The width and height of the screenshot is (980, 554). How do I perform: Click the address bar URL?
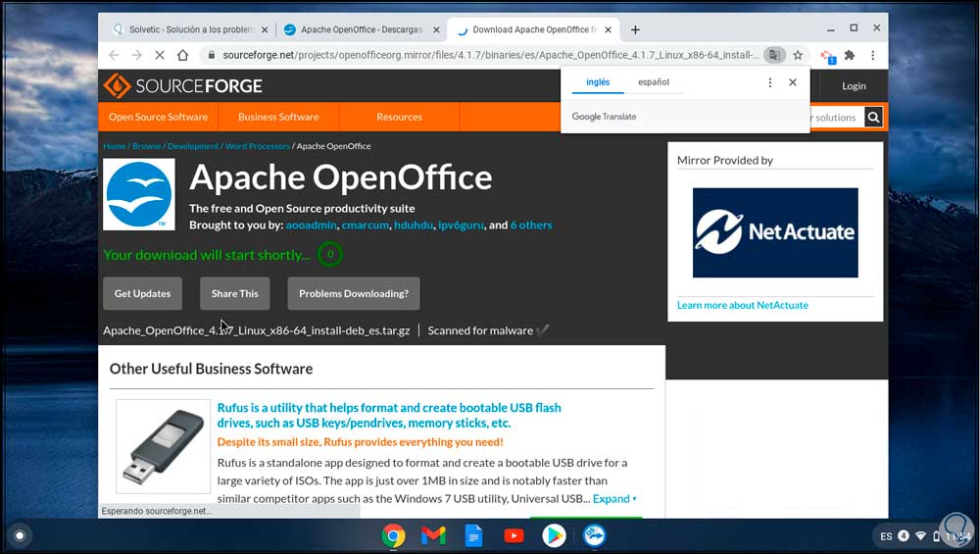pos(490,55)
